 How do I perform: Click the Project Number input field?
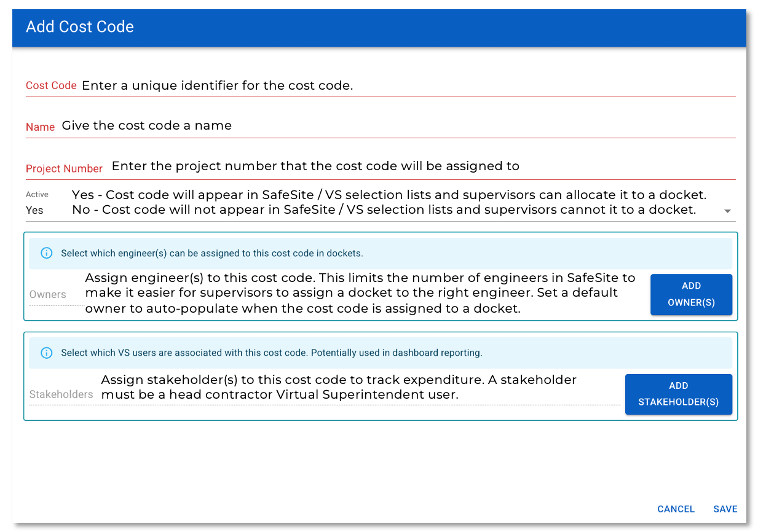pyautogui.click(x=369, y=166)
